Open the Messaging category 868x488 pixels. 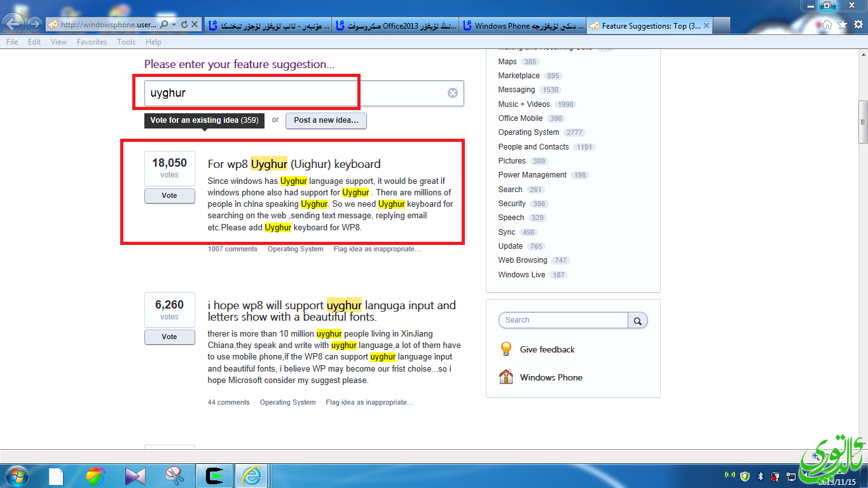[516, 90]
